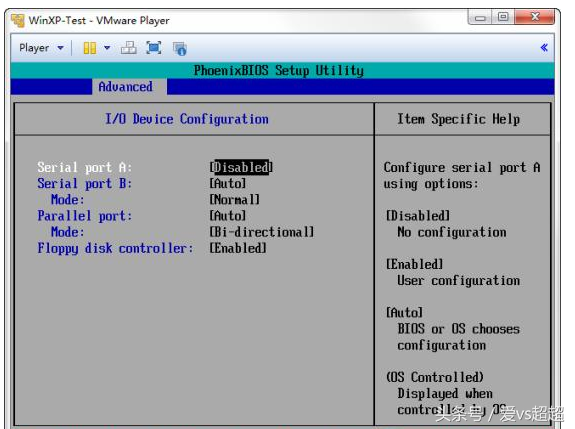The height and width of the screenshot is (429, 575).
Task: Select the Serial port B Auto value
Action: click(227, 183)
